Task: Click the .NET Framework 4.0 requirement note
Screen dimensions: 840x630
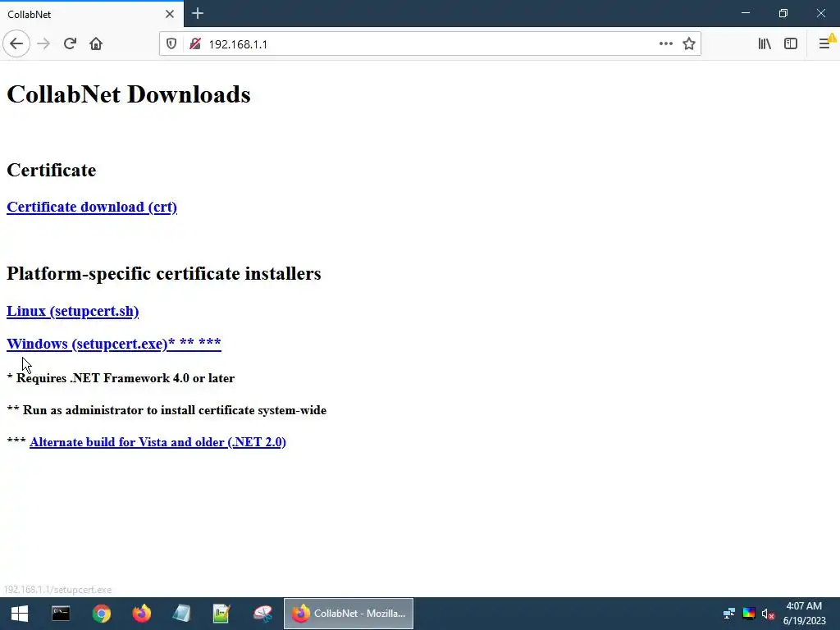Action: [121, 377]
